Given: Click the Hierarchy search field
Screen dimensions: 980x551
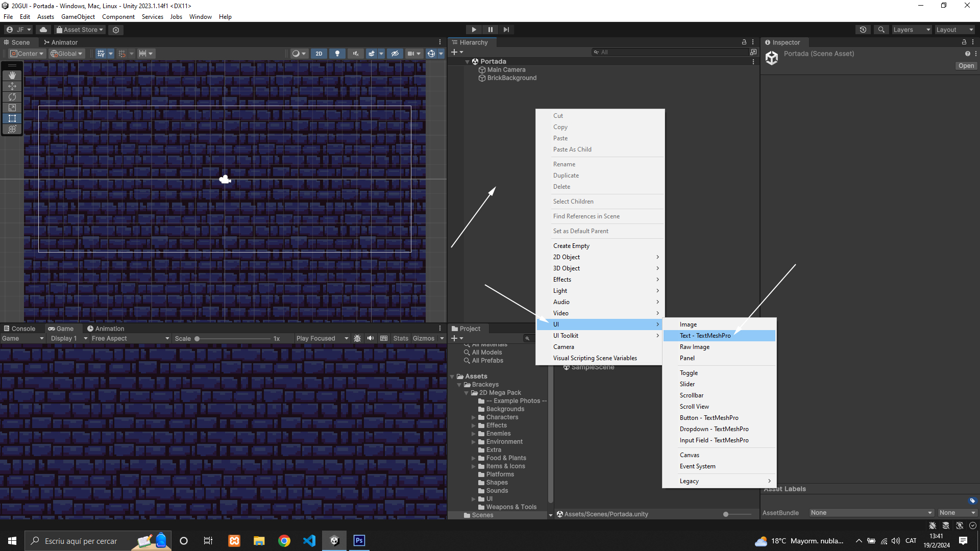Looking at the screenshot, I should [669, 52].
